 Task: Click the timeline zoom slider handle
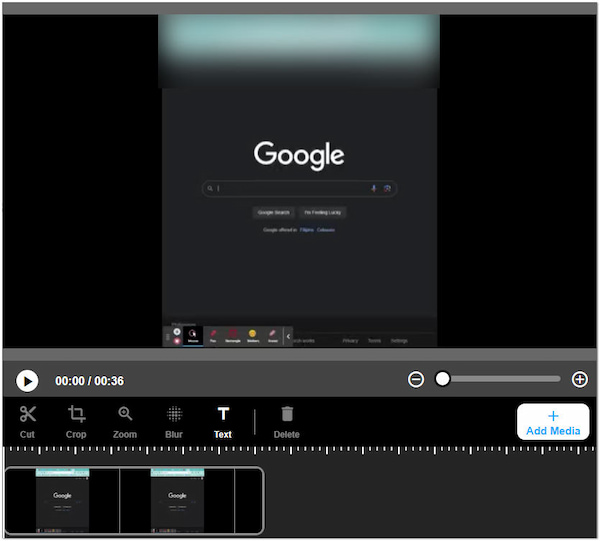pyautogui.click(x=443, y=379)
